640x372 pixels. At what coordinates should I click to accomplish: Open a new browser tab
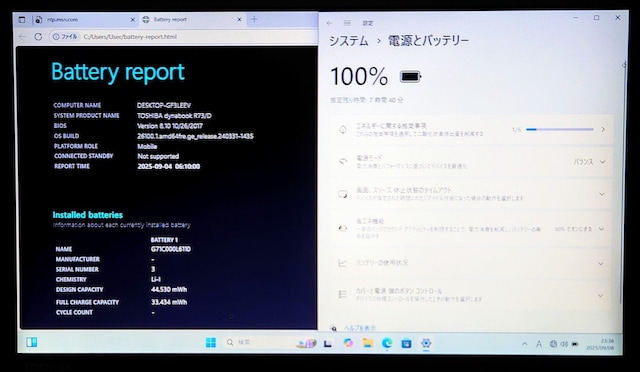tap(254, 19)
